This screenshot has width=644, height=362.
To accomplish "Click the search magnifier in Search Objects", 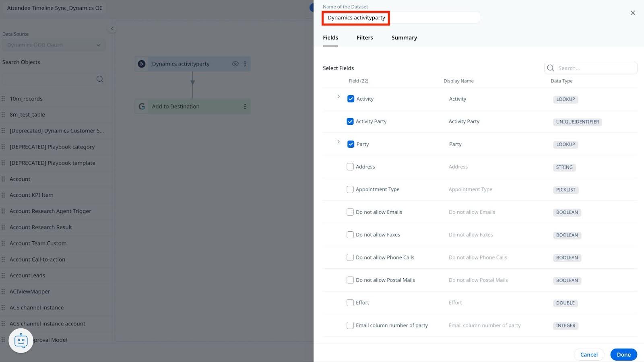I will [100, 79].
